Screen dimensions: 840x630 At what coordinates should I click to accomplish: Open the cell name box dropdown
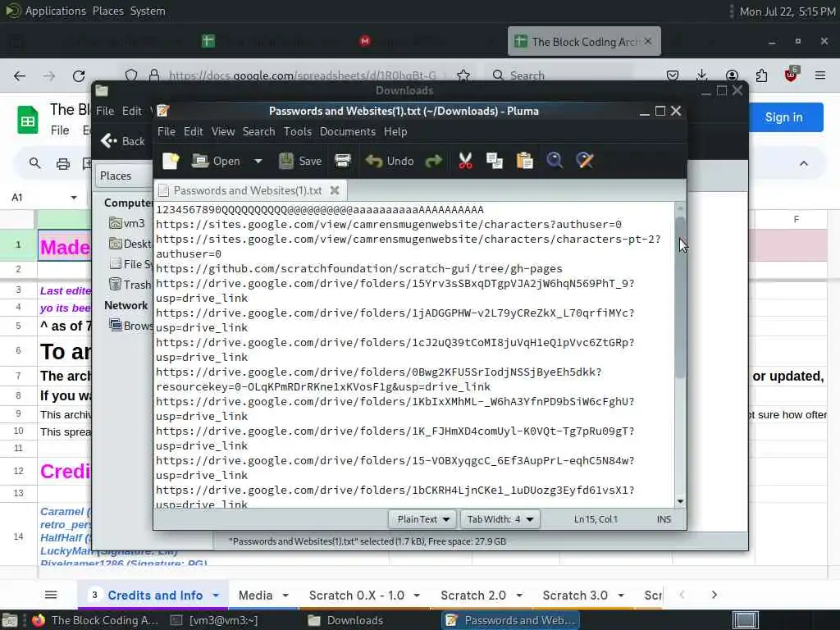point(73,197)
